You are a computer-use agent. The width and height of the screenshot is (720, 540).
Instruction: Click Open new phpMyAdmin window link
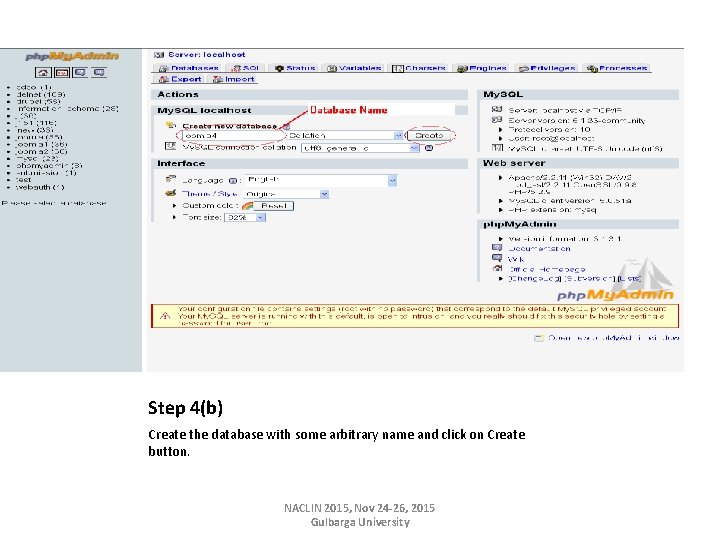coord(613,338)
